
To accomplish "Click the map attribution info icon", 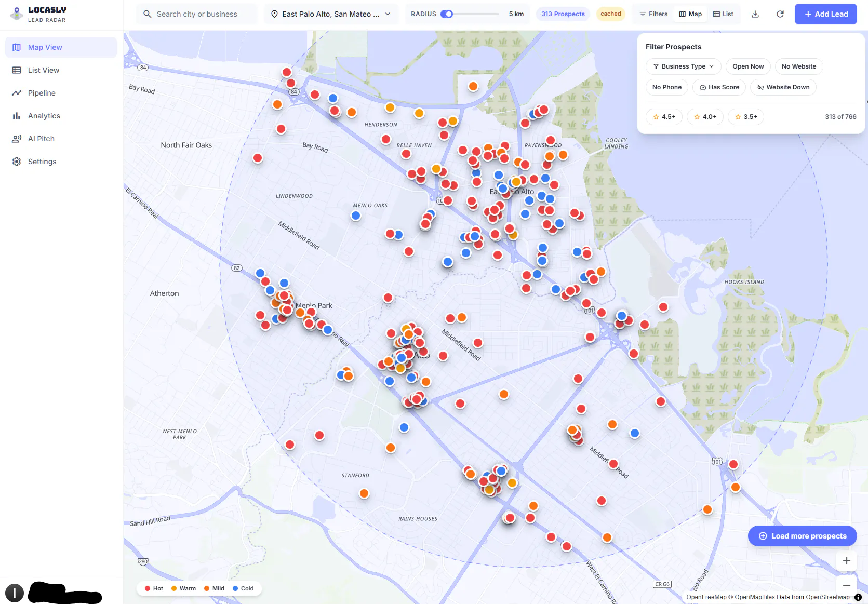I will (858, 597).
